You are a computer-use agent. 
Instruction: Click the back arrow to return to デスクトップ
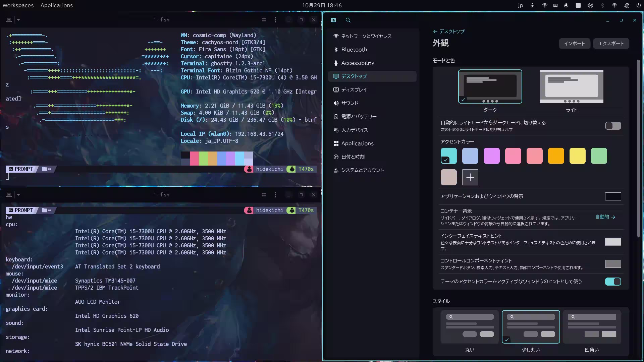click(434, 31)
